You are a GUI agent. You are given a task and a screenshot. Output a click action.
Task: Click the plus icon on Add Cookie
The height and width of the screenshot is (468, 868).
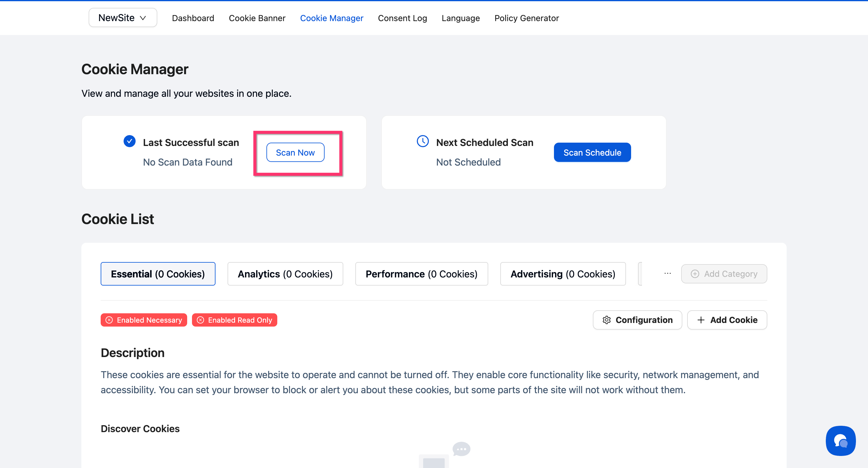tap(701, 320)
